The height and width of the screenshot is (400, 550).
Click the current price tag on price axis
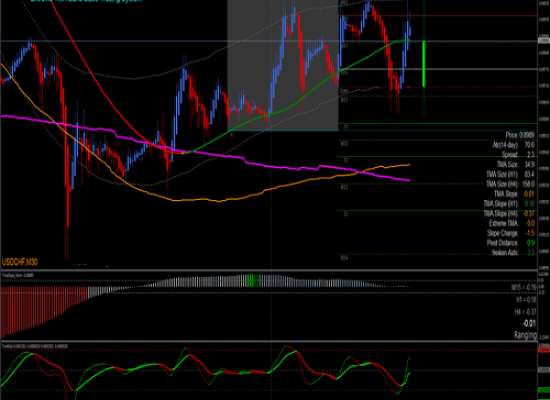[543, 41]
